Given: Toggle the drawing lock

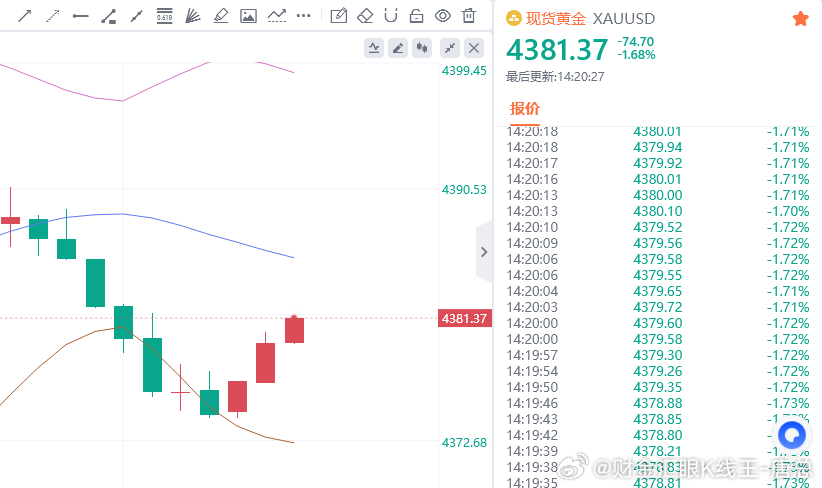Looking at the screenshot, I should pos(416,16).
